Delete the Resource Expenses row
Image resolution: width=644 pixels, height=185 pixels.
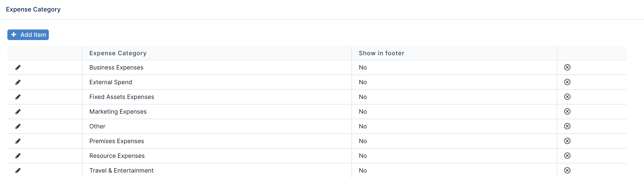[567, 156]
